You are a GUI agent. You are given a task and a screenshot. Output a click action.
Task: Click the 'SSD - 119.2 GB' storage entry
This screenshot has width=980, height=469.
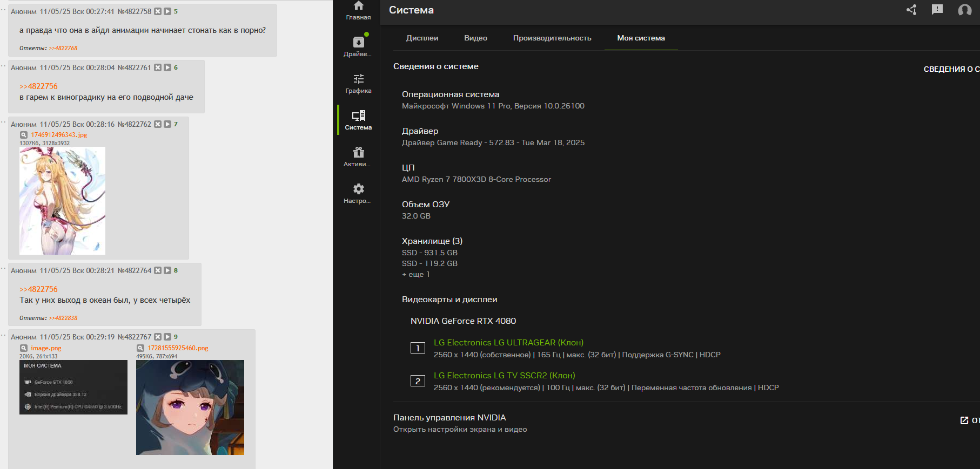coord(429,263)
